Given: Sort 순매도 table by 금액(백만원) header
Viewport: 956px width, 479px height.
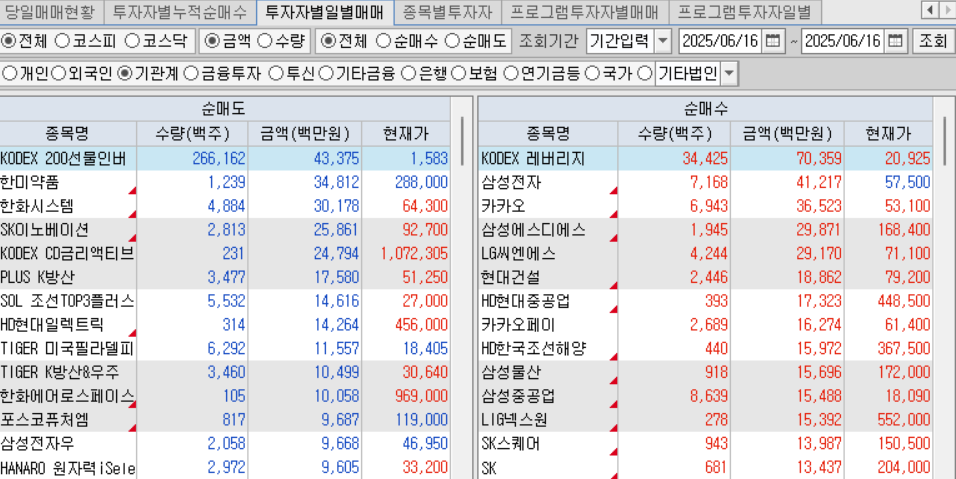Looking at the screenshot, I should coord(304,133).
